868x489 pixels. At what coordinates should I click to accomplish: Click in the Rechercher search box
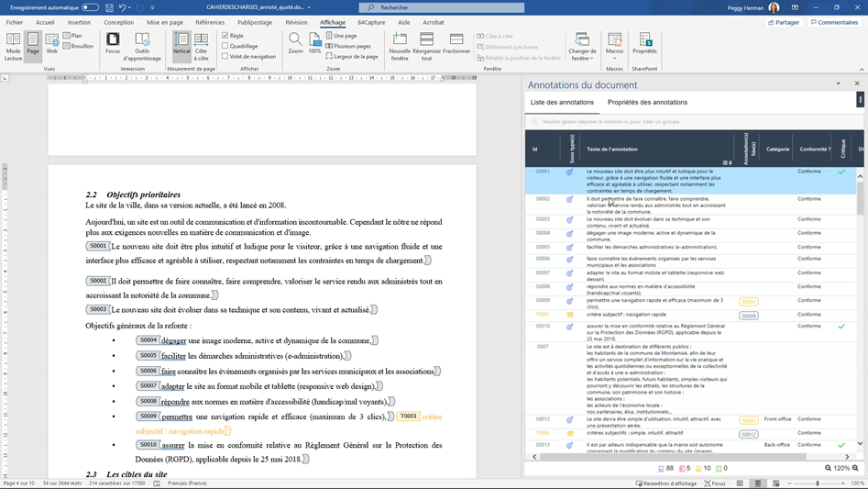[442, 7]
